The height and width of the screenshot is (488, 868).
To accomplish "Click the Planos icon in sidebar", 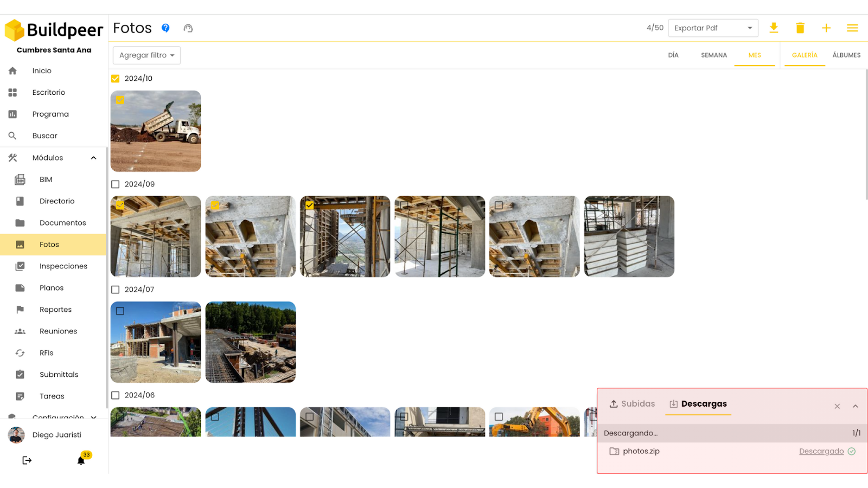I will (x=20, y=288).
